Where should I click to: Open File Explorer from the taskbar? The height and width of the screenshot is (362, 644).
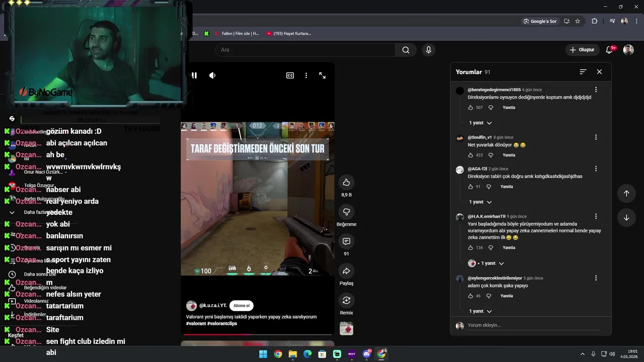point(293,354)
